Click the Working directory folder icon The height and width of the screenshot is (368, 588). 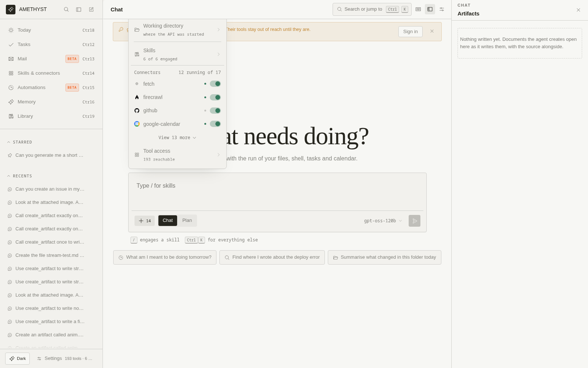(137, 30)
